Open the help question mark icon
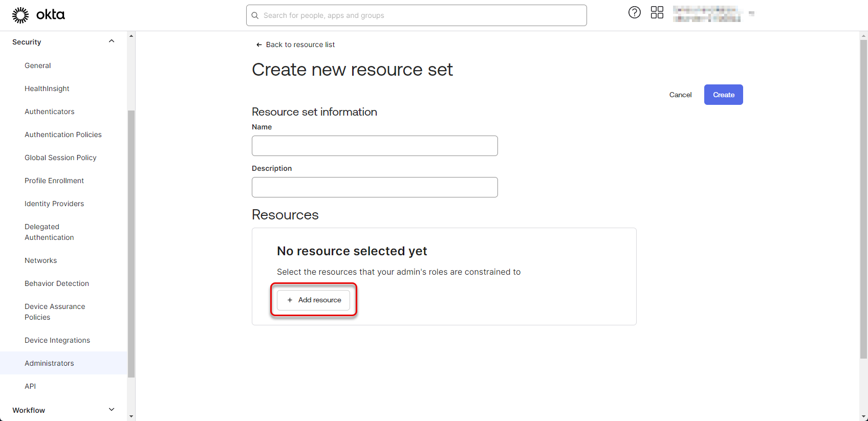Image resolution: width=868 pixels, height=421 pixels. tap(634, 13)
